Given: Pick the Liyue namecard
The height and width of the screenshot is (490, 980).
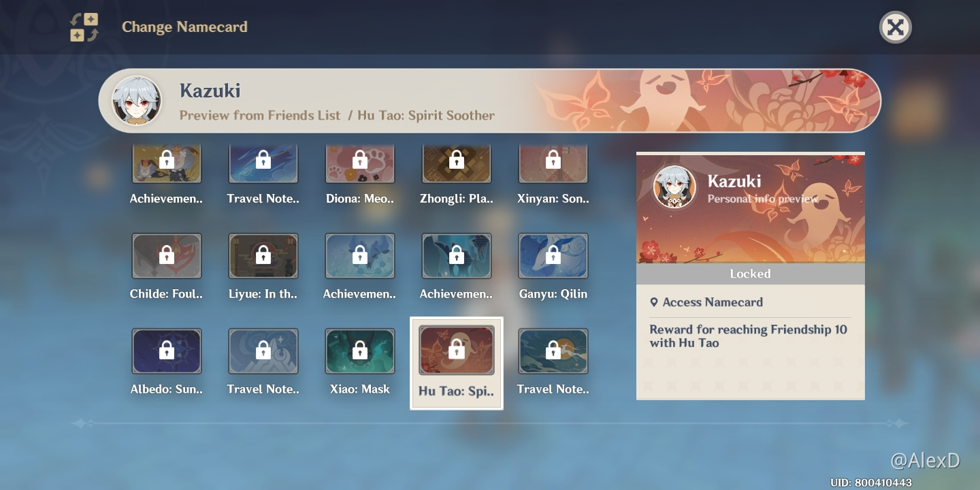Looking at the screenshot, I should [263, 257].
